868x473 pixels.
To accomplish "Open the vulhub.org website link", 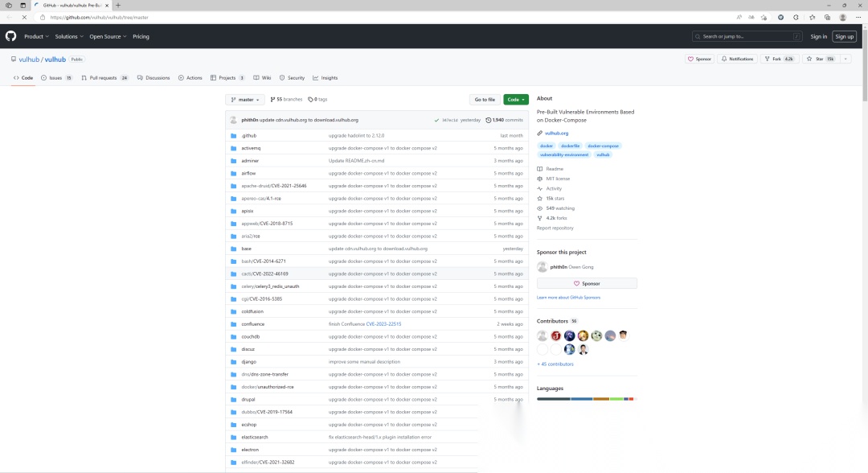I will (556, 134).
